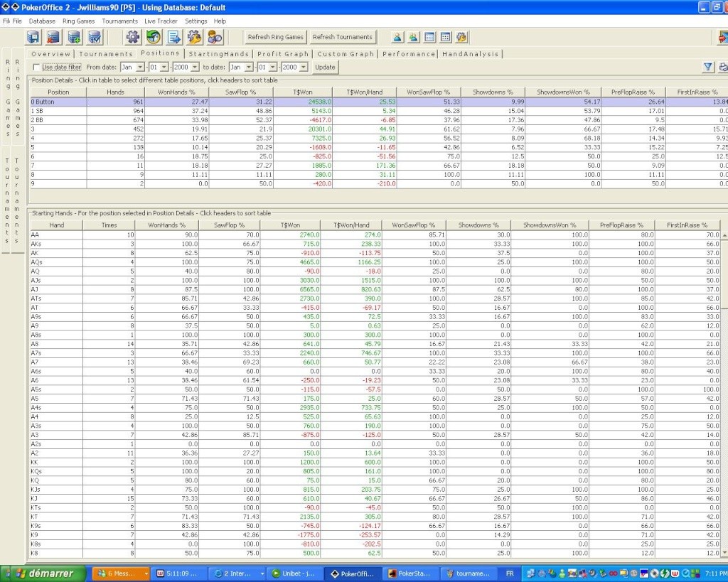Open the From date day dropdown
This screenshot has height=582, width=728.
(x=164, y=68)
